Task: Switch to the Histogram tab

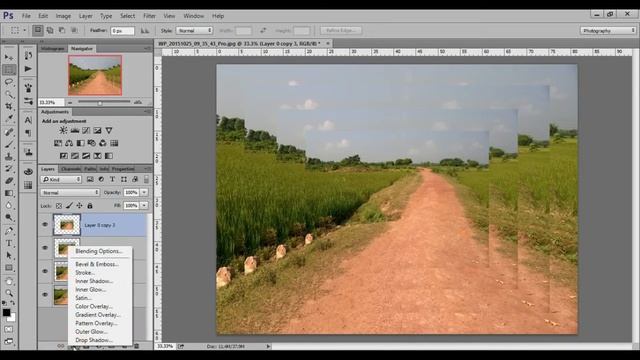Action: pos(53,49)
